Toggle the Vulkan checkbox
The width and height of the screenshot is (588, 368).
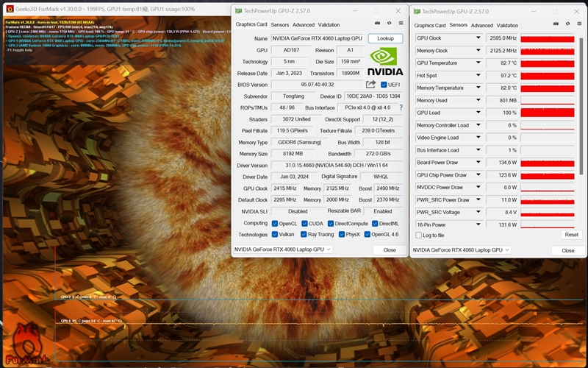[275, 234]
